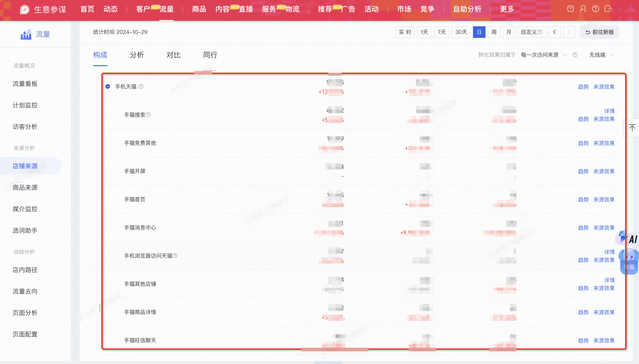Click the 手猫免费其他 source row label
Screen dimensions: 639x364
(140, 143)
